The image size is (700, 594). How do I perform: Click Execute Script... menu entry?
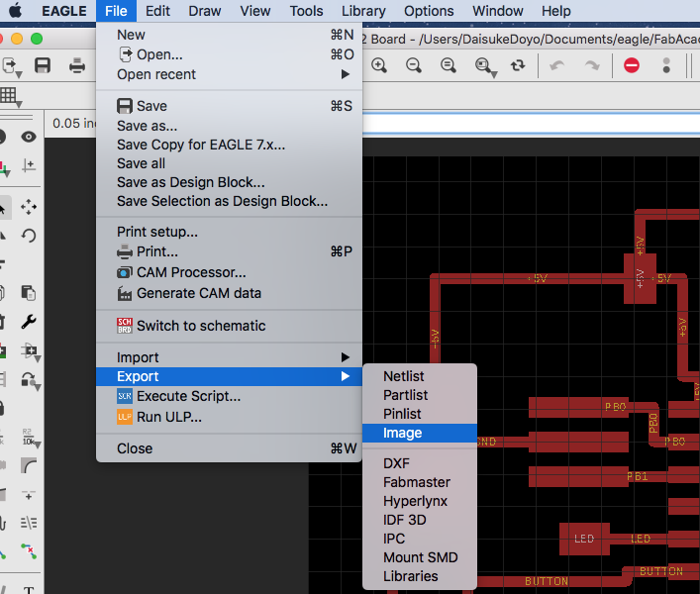229,396
